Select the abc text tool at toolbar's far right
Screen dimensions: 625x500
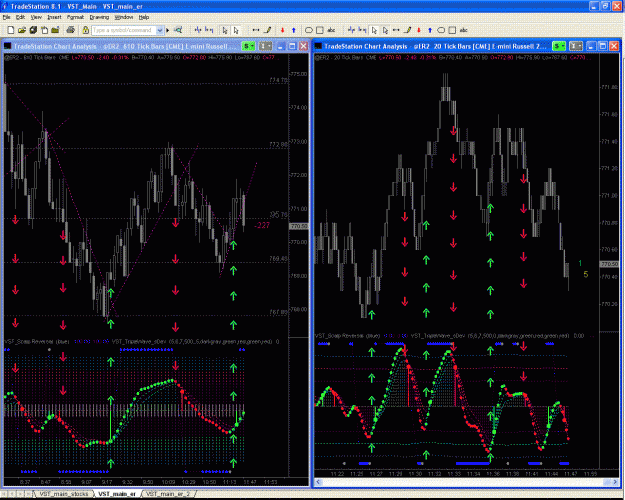click(x=463, y=30)
